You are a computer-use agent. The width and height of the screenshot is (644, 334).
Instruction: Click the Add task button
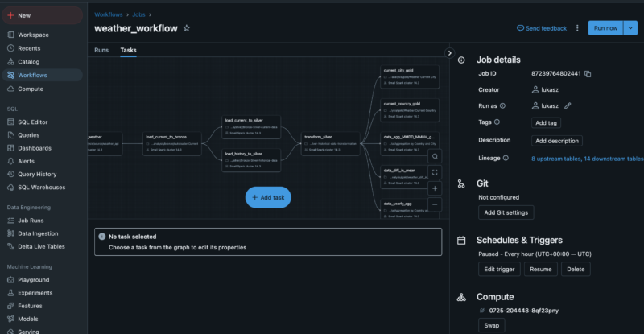pos(268,197)
